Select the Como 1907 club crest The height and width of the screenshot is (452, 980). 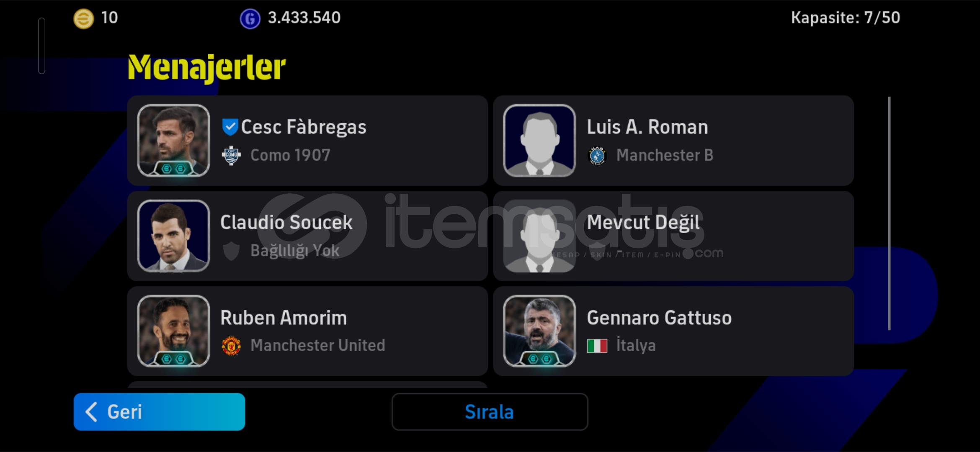[231, 156]
